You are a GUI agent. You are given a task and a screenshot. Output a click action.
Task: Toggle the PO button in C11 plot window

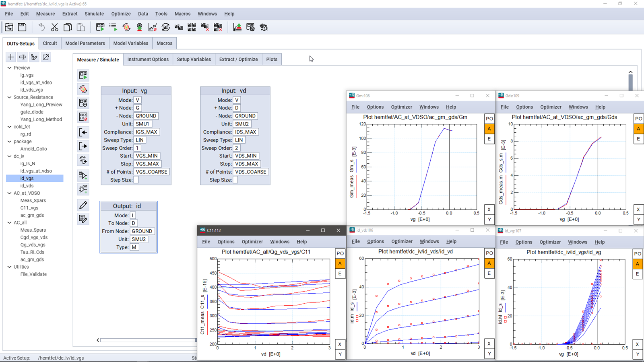(340, 253)
